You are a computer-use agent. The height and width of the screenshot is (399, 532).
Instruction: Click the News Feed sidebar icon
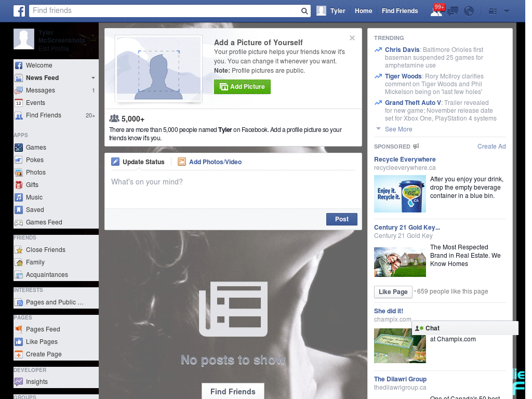[19, 78]
